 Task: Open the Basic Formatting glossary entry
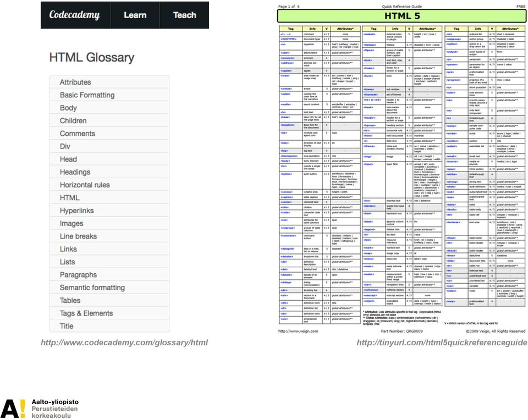(109, 95)
